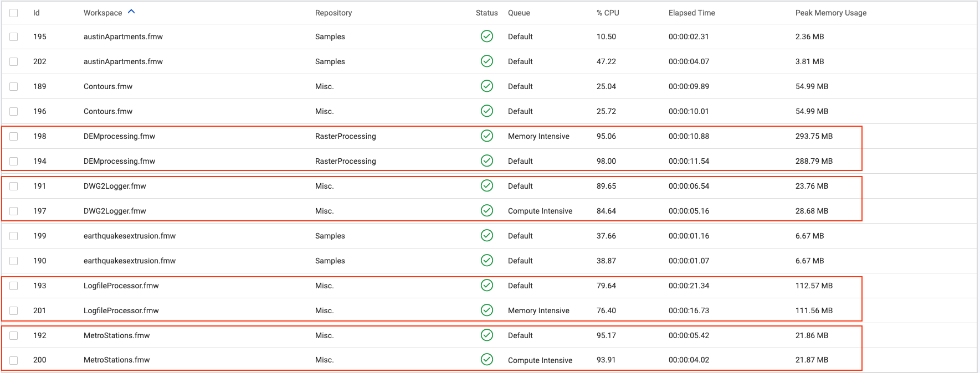Click the Elapsed Time column header

point(691,12)
